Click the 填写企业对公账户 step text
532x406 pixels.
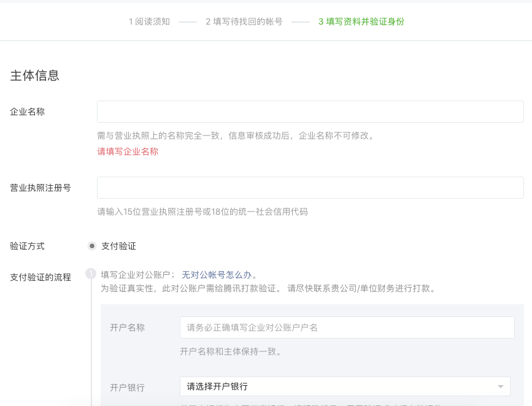pos(137,275)
